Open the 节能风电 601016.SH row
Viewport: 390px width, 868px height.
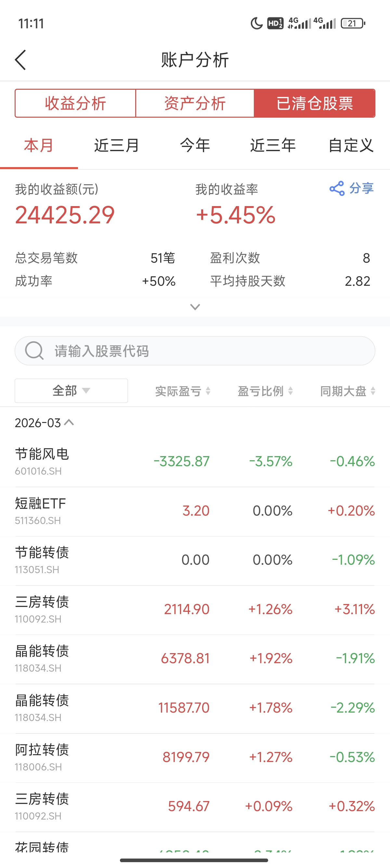pos(195,461)
